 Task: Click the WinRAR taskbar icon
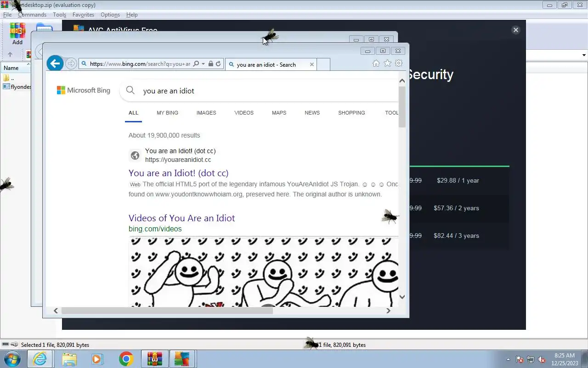155,359
